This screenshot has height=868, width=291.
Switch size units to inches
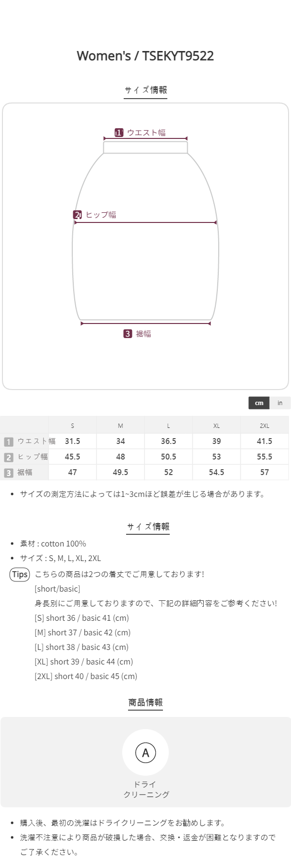280,403
